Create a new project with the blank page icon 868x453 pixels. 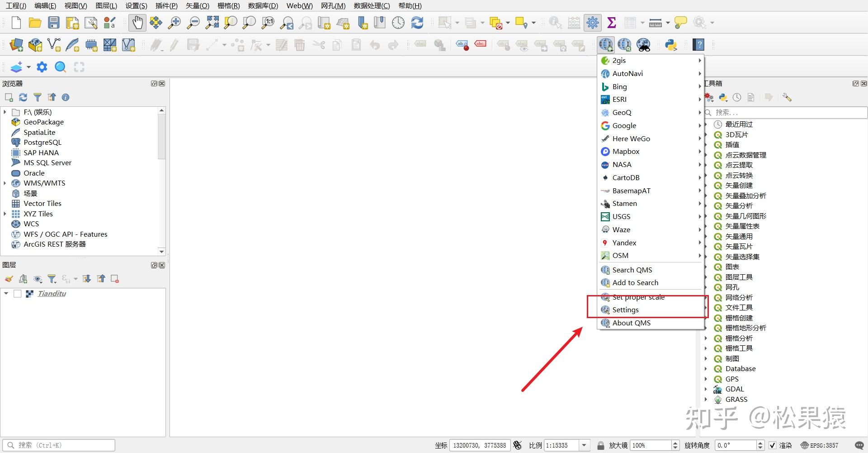tap(16, 23)
